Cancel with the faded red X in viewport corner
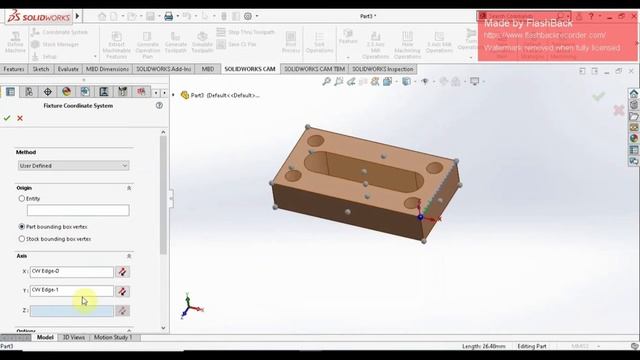 click(x=619, y=110)
